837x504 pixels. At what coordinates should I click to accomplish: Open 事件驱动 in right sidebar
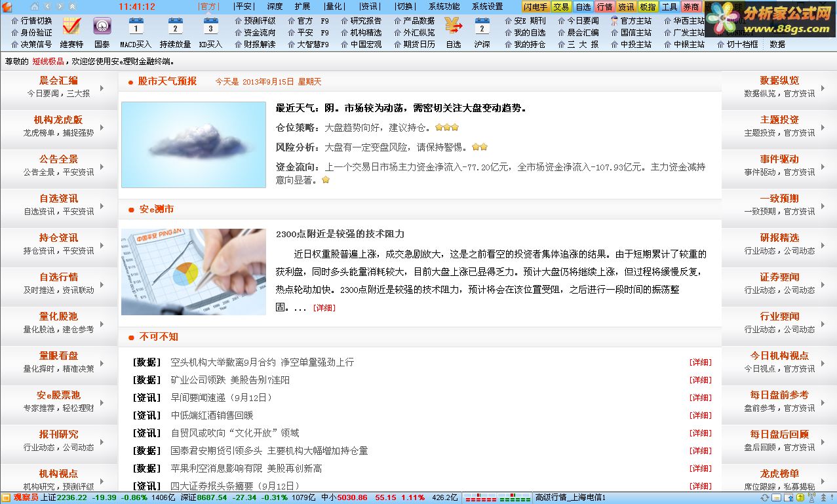click(x=779, y=159)
